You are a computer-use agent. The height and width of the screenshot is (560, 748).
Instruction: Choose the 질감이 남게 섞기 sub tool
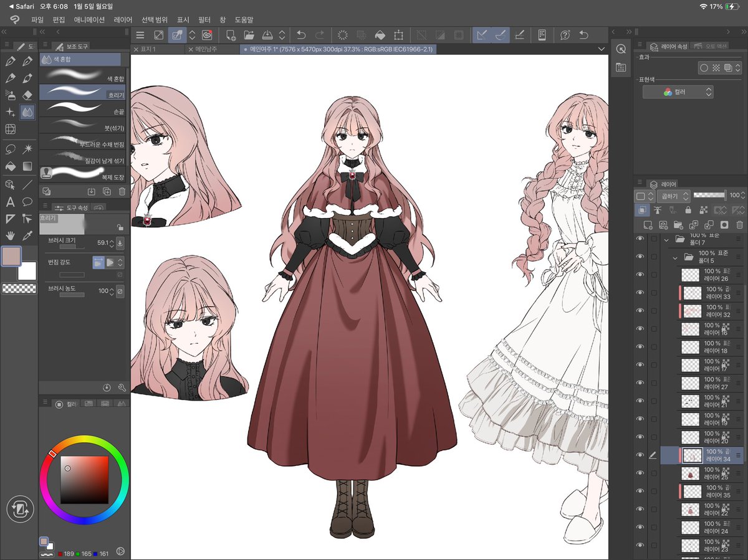click(83, 157)
